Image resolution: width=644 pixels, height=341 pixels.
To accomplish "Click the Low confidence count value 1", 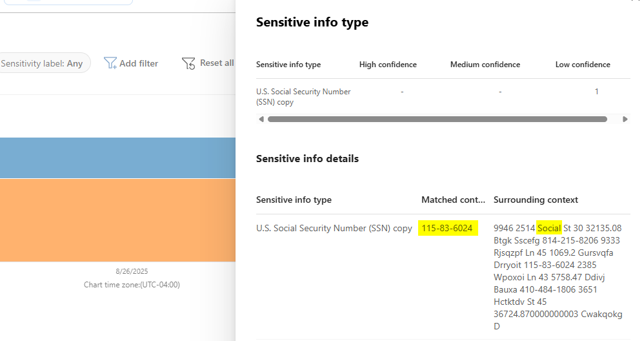I will pyautogui.click(x=596, y=92).
